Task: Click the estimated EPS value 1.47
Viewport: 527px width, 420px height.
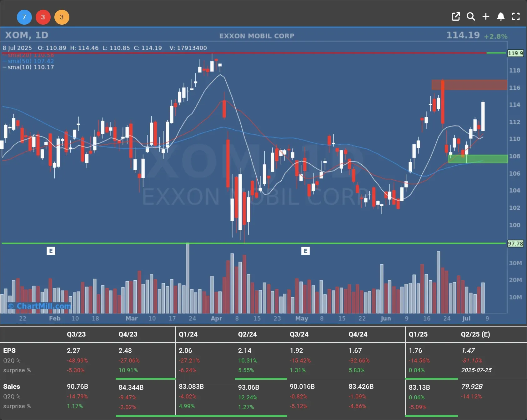Action: click(468, 351)
